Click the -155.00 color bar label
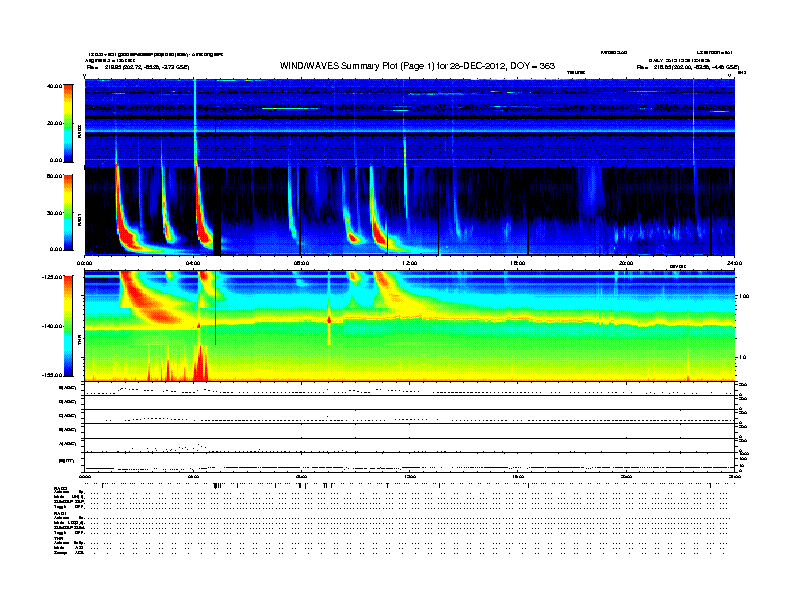 (x=52, y=375)
